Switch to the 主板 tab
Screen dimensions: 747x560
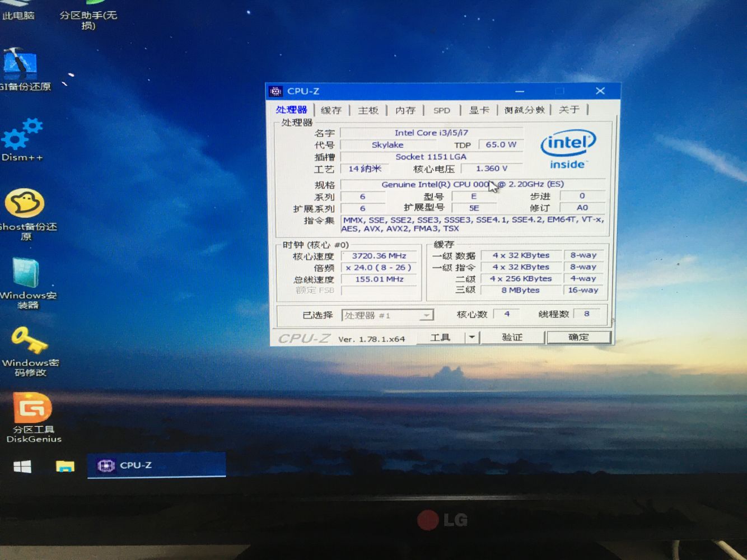[368, 110]
